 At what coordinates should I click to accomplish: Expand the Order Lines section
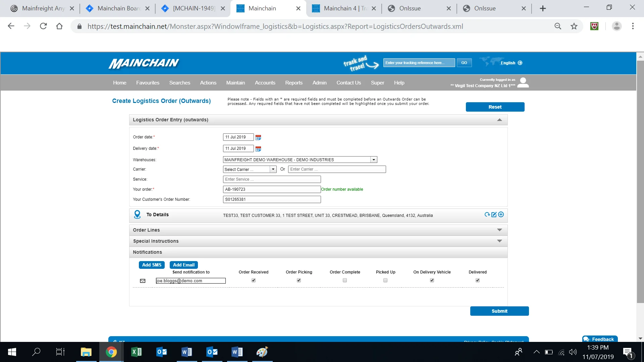pos(499,230)
